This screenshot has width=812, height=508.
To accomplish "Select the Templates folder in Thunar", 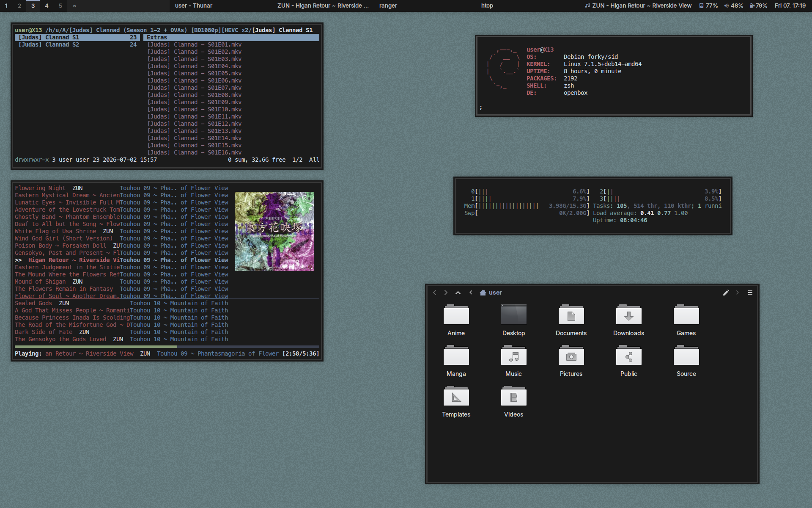I will (456, 401).
